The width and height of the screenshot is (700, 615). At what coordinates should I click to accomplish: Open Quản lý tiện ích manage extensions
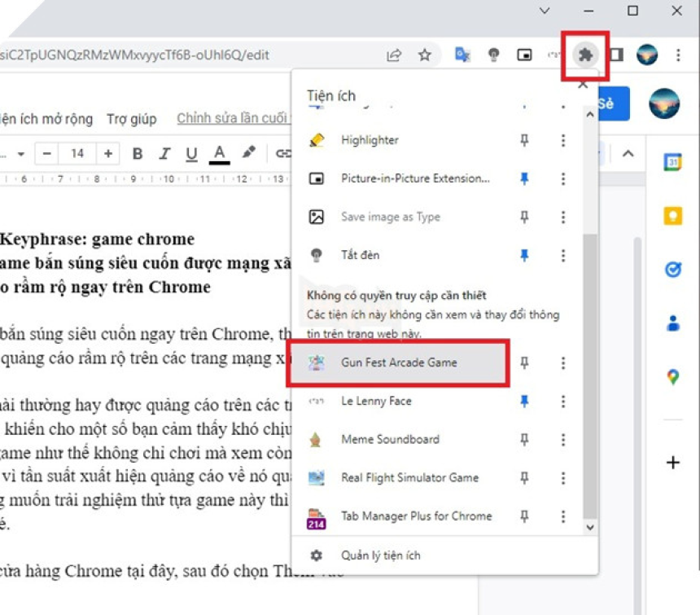[444, 556]
